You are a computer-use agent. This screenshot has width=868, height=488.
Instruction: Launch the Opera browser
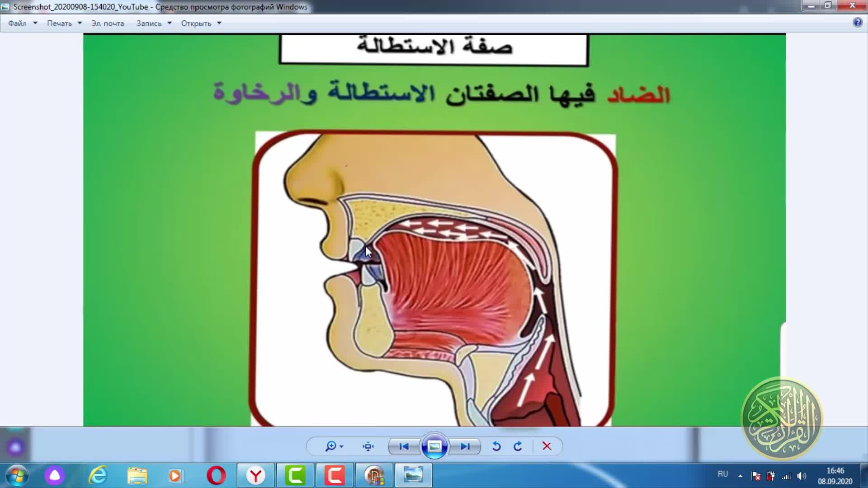click(x=216, y=476)
